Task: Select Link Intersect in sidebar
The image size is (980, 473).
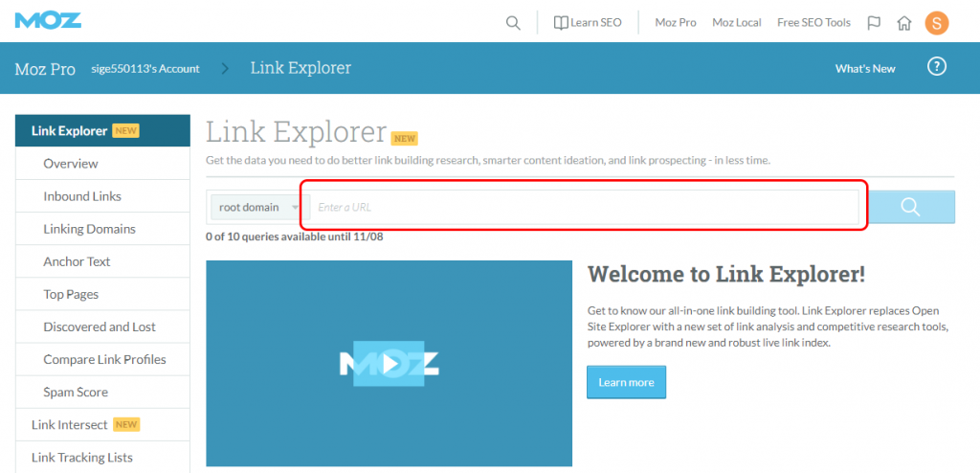Action: (x=102, y=425)
